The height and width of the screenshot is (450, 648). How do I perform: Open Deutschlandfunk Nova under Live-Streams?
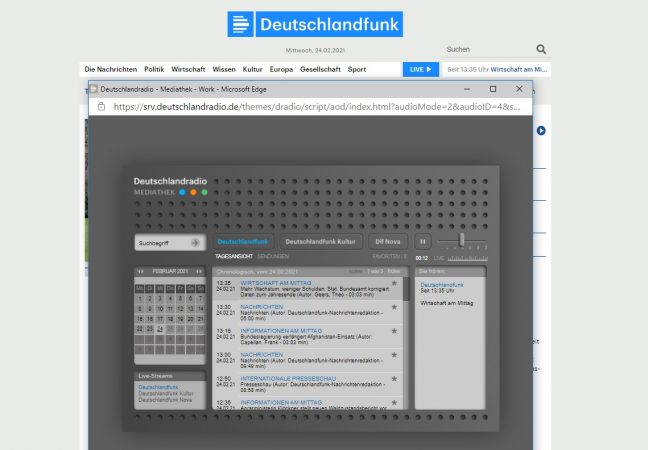[165, 400]
